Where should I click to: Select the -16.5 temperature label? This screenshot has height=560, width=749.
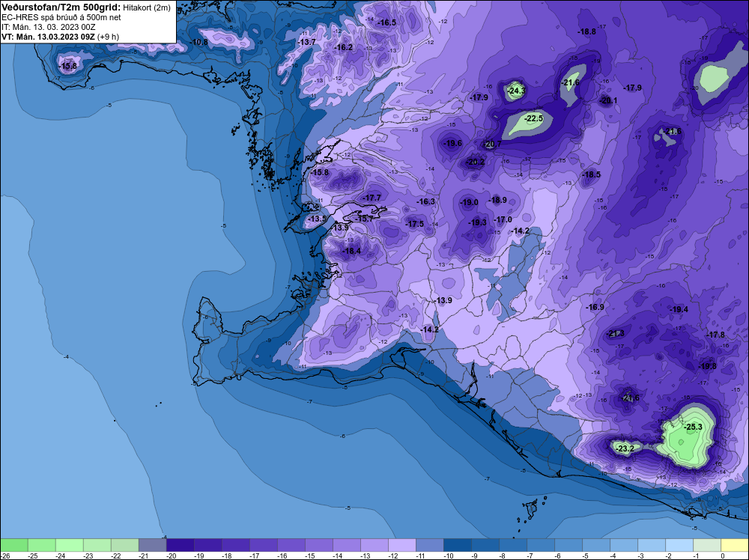pos(387,22)
